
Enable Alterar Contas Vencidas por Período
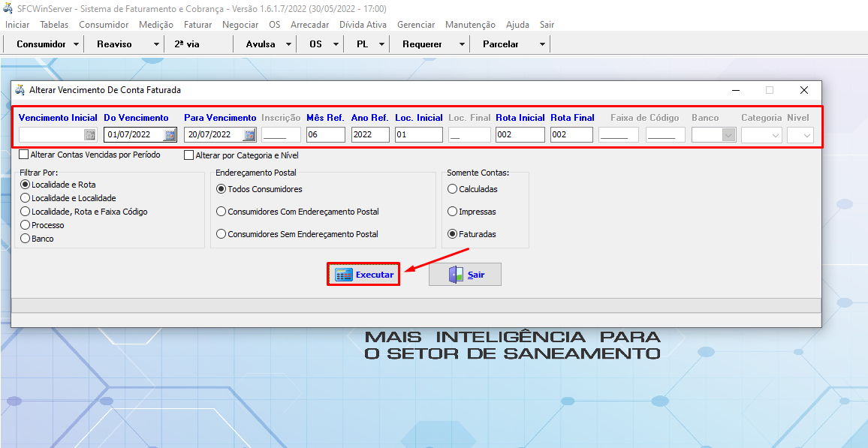pyautogui.click(x=24, y=155)
